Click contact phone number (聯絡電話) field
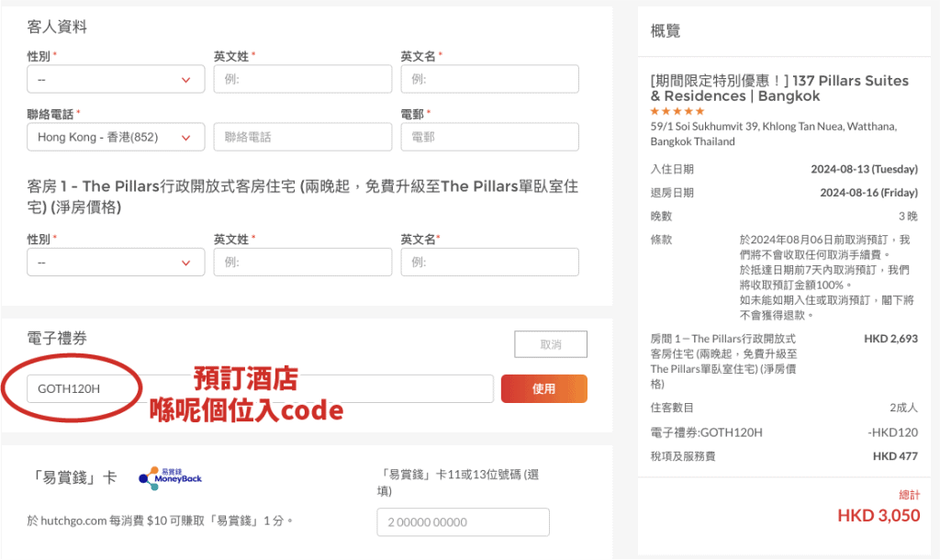This screenshot has width=940, height=560. point(302,137)
